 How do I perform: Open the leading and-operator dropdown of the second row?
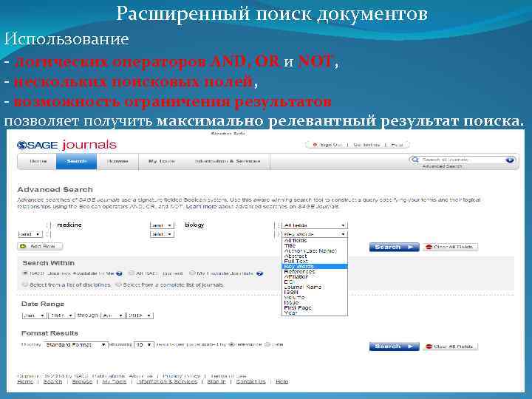click(x=30, y=234)
